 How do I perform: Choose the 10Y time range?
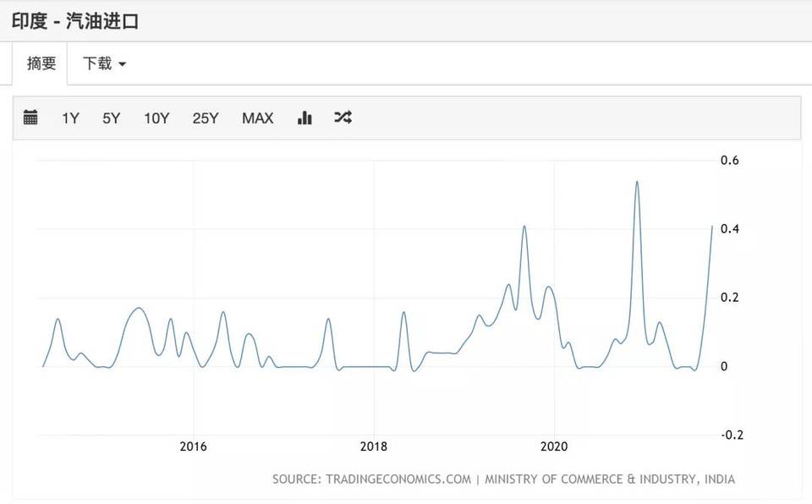pos(156,118)
